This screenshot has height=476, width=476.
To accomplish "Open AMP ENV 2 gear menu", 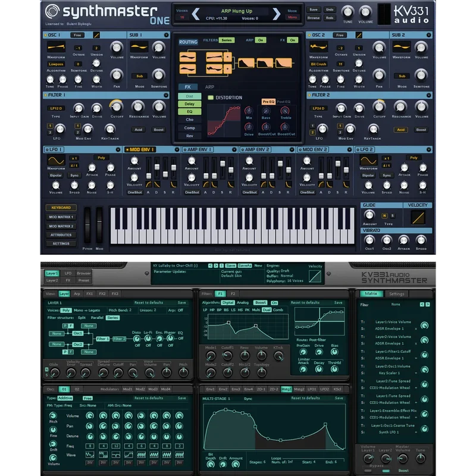I will point(292,150).
